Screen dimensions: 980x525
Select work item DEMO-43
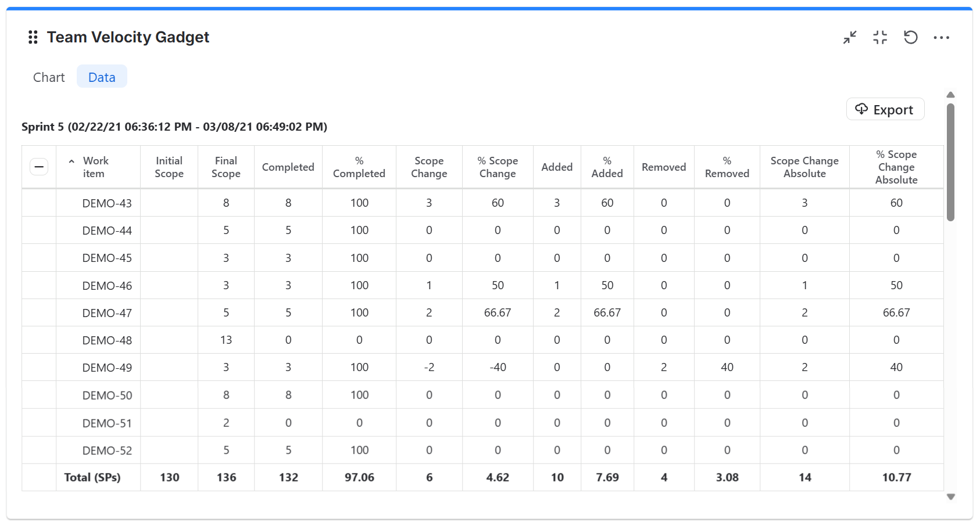(x=107, y=203)
